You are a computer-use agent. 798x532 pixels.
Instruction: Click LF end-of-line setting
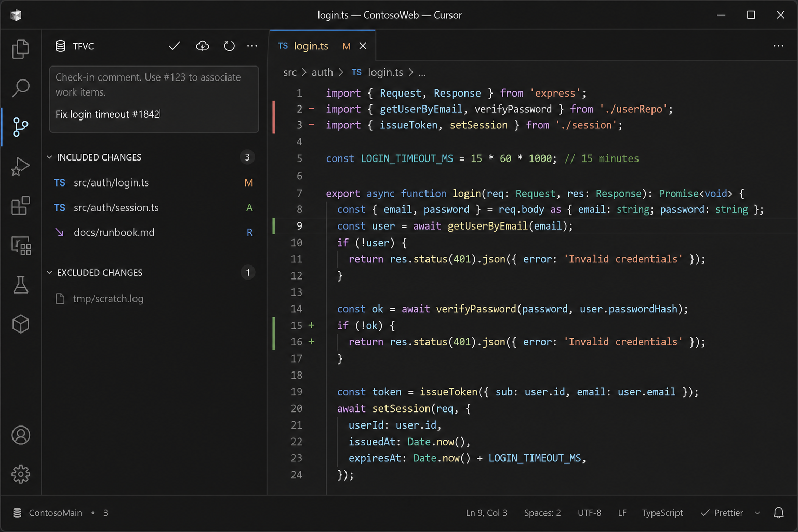pos(622,513)
